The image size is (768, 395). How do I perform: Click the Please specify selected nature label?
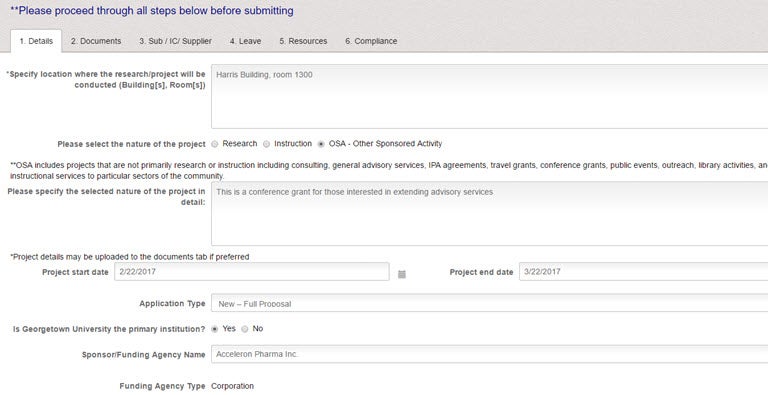click(x=106, y=197)
